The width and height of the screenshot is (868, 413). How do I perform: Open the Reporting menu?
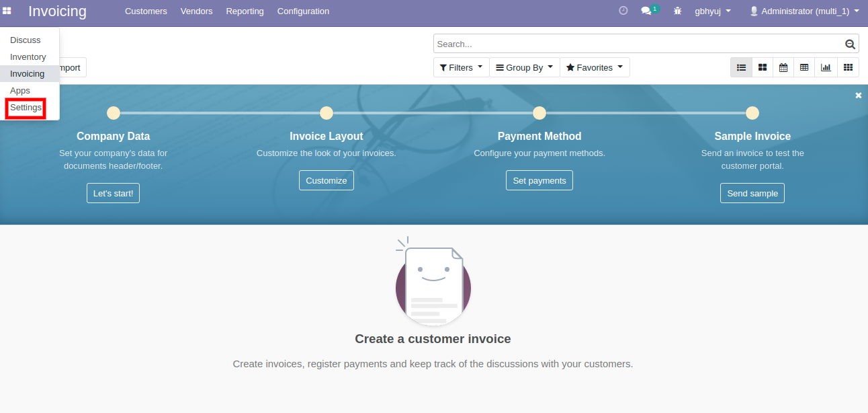point(245,11)
